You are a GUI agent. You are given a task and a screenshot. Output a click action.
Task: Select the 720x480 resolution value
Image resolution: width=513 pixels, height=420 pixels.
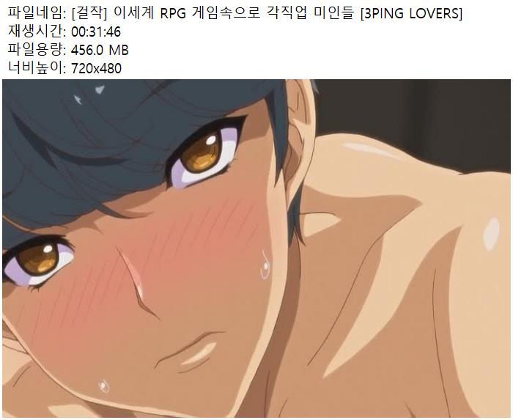pyautogui.click(x=96, y=68)
